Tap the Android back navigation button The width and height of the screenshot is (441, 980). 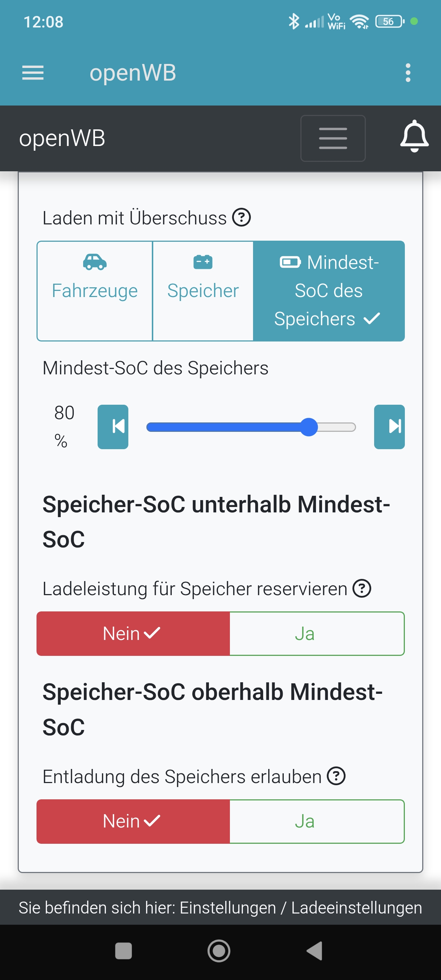pos(315,951)
